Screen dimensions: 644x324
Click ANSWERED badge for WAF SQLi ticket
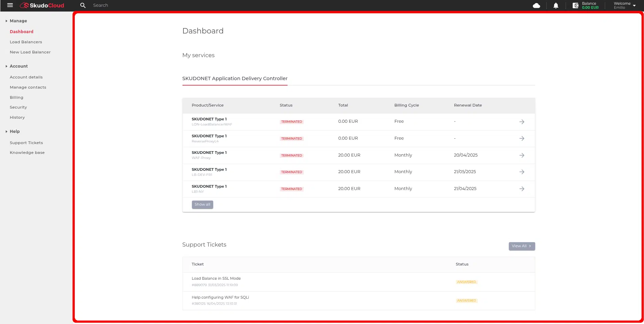466,301
